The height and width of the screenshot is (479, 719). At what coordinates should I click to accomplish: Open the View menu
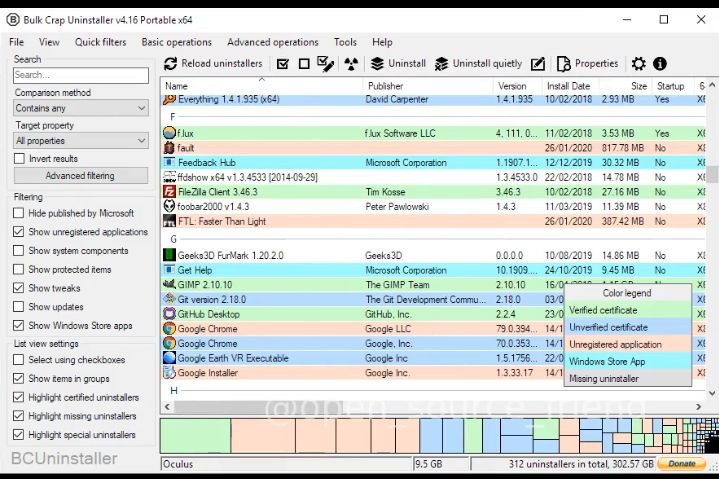49,42
